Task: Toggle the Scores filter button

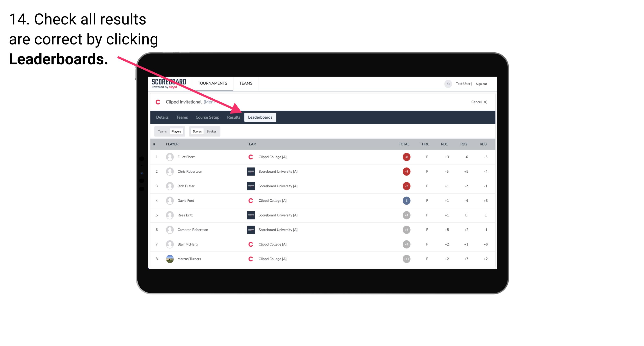Action: [x=197, y=131]
